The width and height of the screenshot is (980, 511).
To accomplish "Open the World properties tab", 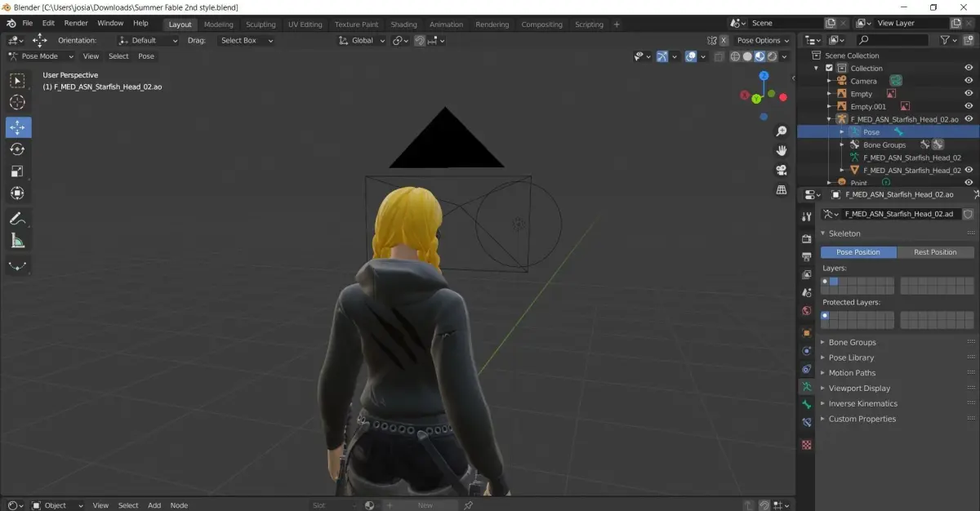I will (807, 311).
